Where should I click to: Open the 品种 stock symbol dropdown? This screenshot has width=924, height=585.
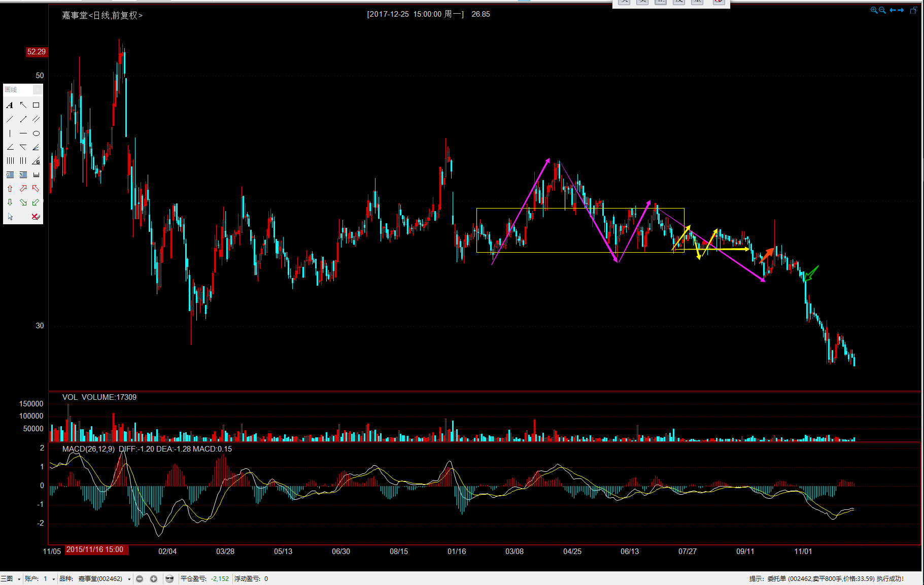(129, 579)
